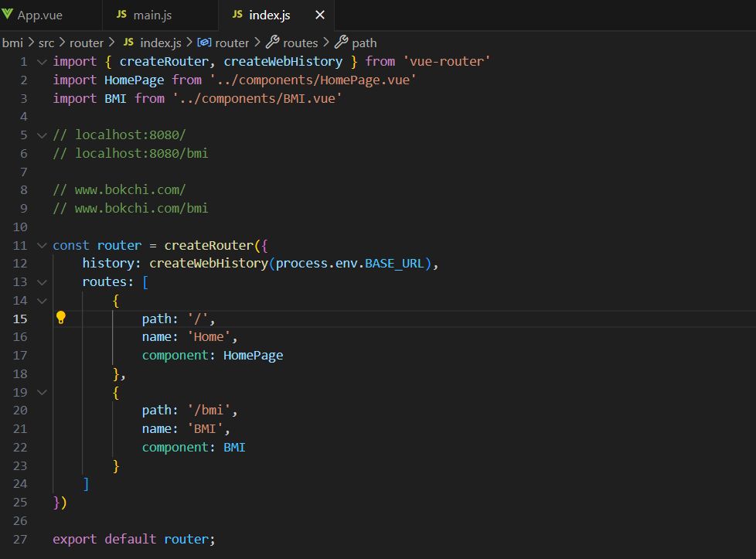This screenshot has width=756, height=559.
Task: Click the JS icon on main.js tab
Action: 121,15
